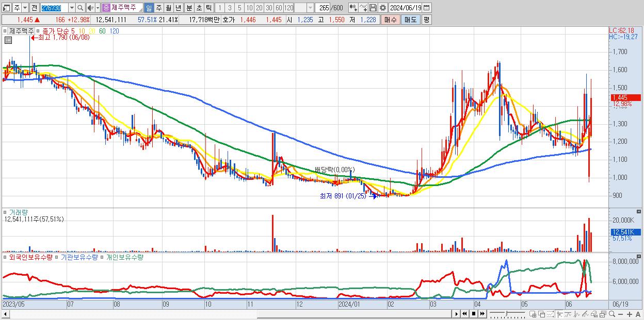Click the play button in bottom playback bar
Image resolution: width=644 pixels, height=320 pixels.
456,314
